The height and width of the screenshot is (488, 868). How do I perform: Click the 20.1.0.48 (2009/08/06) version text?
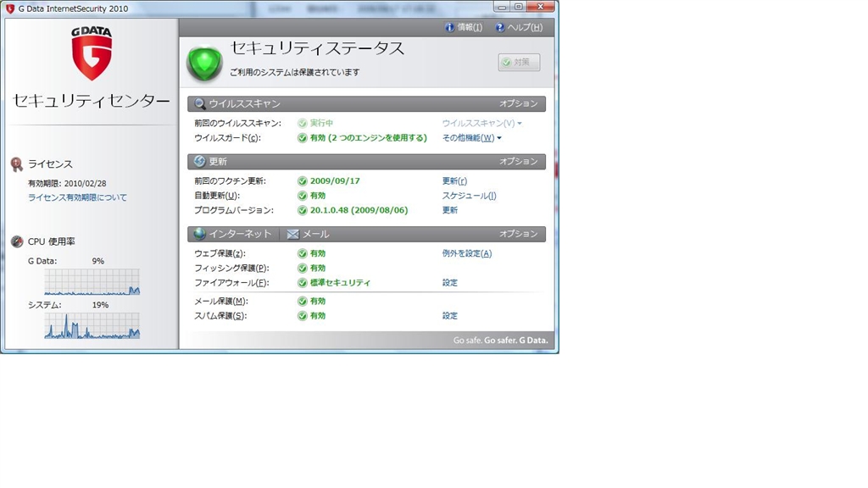pyautogui.click(x=359, y=210)
